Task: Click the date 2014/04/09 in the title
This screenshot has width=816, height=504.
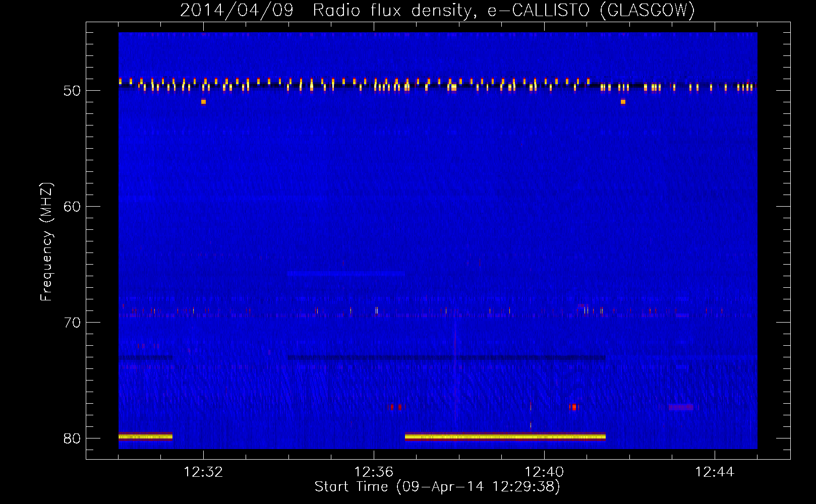Action: point(237,10)
